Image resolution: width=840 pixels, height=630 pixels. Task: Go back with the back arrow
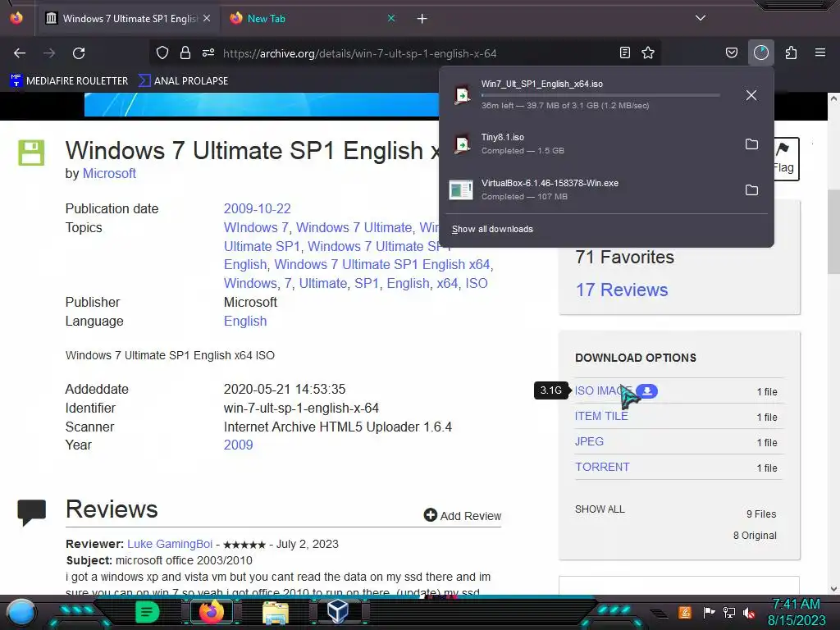(x=20, y=53)
